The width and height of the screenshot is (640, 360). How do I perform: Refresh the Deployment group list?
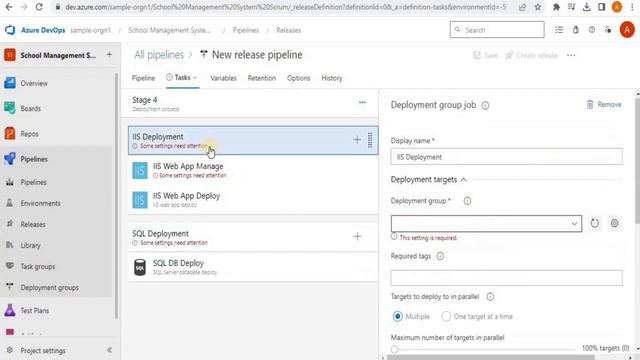595,223
